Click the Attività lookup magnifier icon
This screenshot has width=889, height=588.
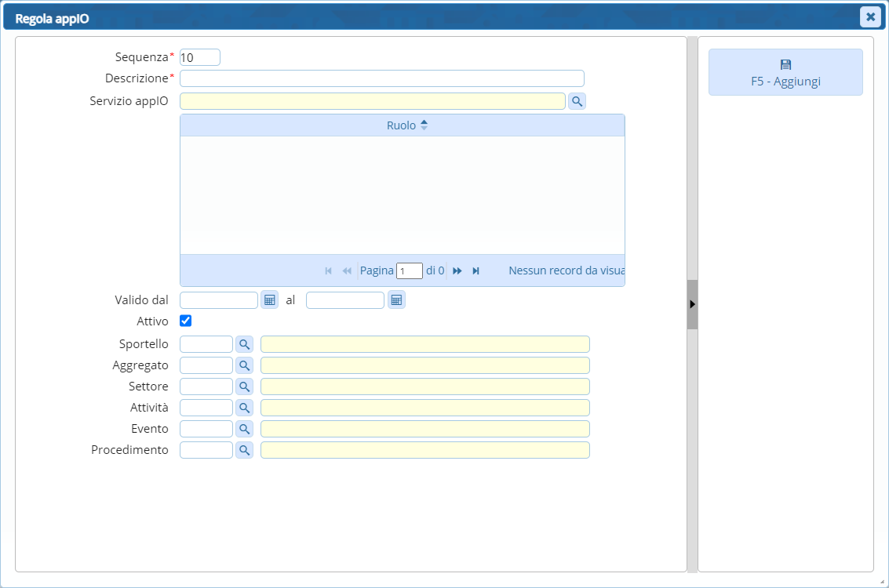coord(245,408)
